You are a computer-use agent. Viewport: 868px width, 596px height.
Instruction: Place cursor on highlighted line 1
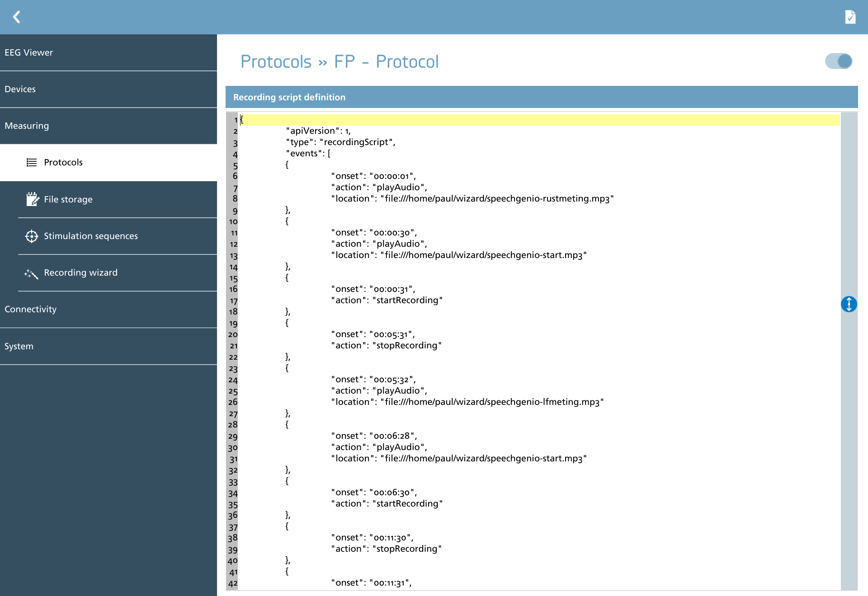click(x=539, y=120)
